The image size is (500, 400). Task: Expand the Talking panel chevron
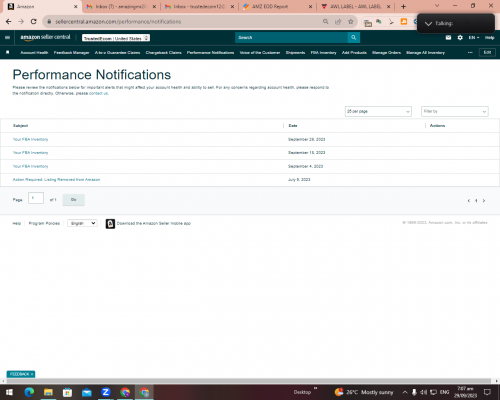[428, 24]
